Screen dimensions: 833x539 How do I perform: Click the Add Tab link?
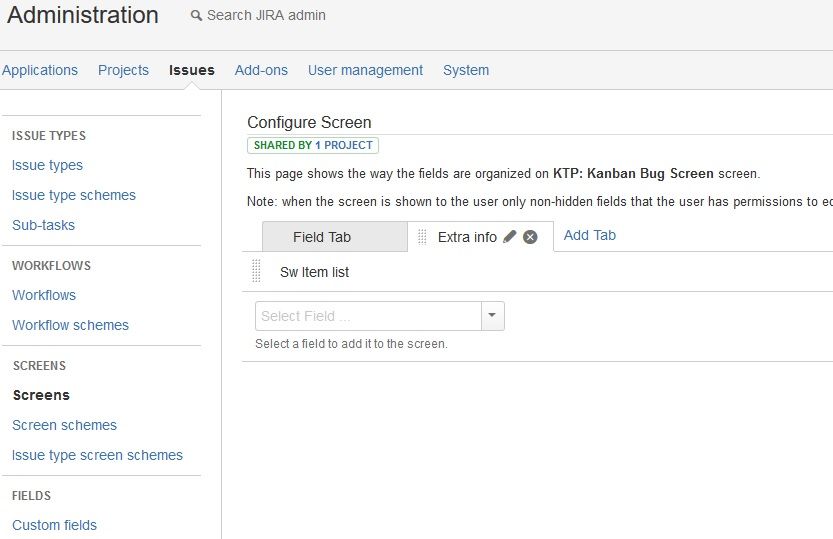pos(590,235)
